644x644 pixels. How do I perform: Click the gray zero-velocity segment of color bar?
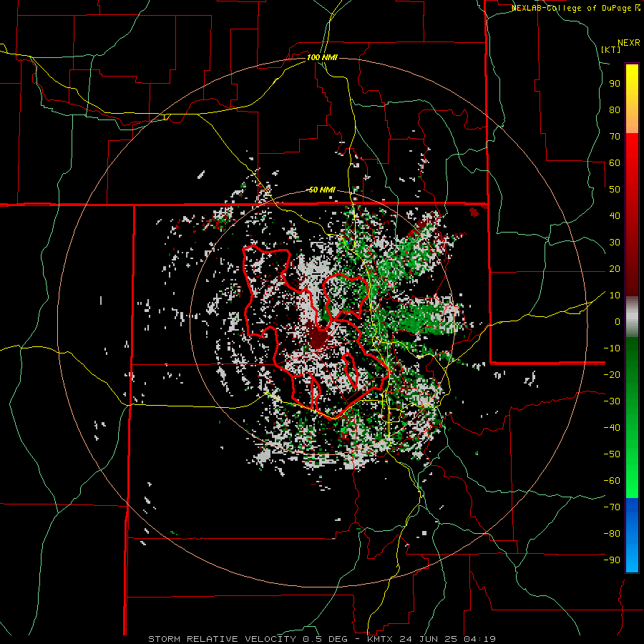[632, 316]
